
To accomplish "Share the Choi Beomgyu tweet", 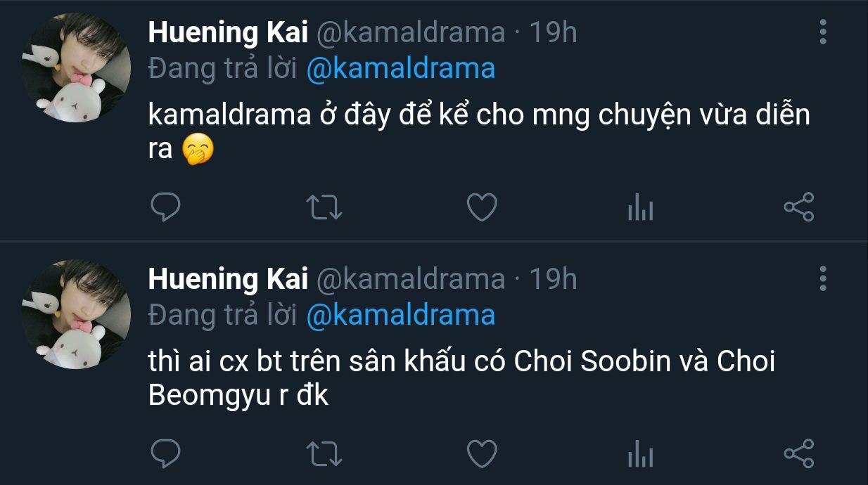I will point(798,453).
